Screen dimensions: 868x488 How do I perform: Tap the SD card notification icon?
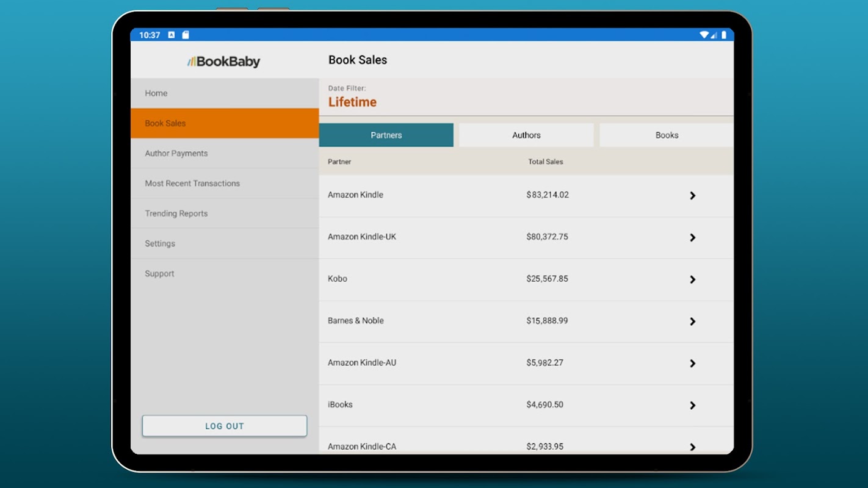[186, 35]
